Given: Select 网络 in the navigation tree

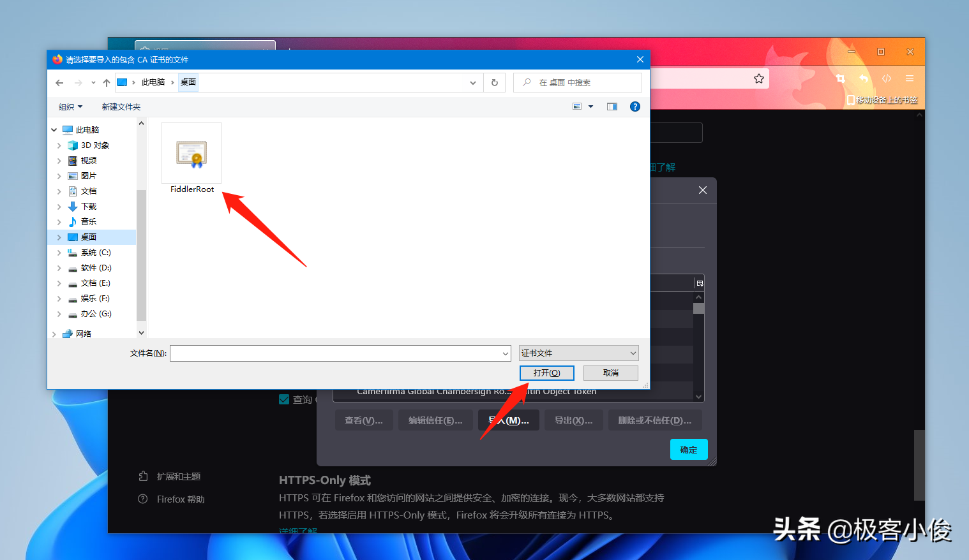Looking at the screenshot, I should tap(84, 334).
